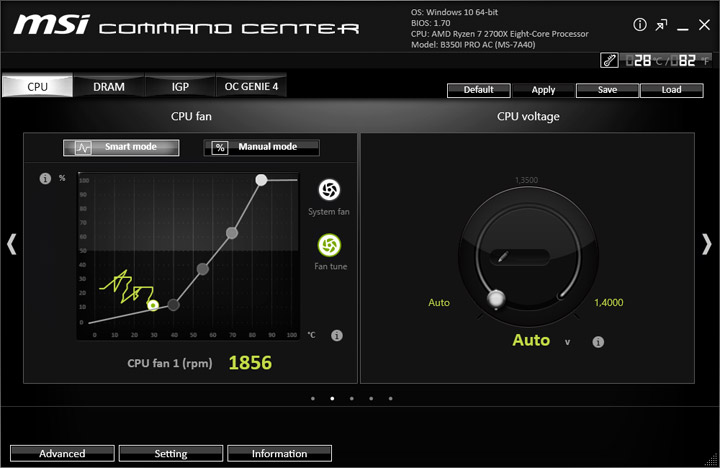The width and height of the screenshot is (720, 468).
Task: Start the Fan tune icon
Action: pos(329,245)
